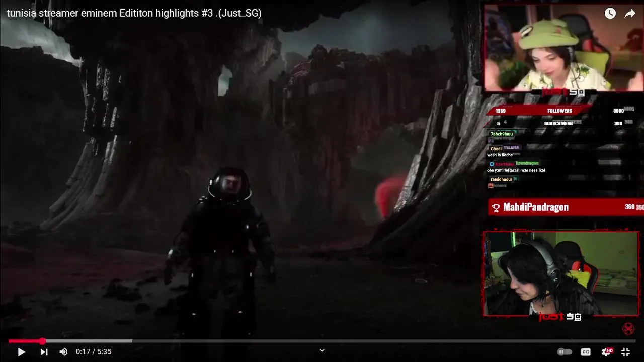This screenshot has height=362, width=644.
Task: Play the video
Action: click(21, 352)
